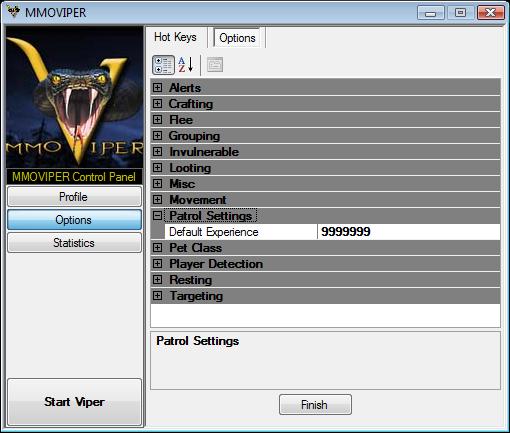Edit the Default Experience value field
This screenshot has height=433, width=510.
[409, 232]
